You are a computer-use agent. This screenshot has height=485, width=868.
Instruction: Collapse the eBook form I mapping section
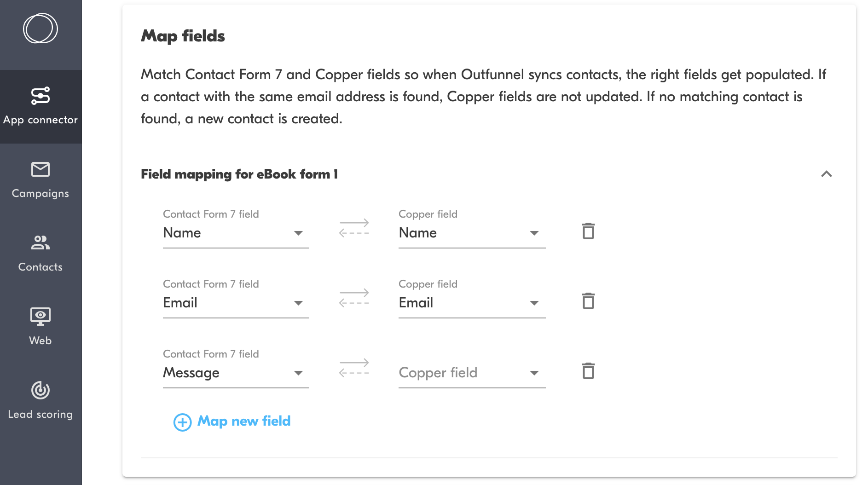[827, 174]
